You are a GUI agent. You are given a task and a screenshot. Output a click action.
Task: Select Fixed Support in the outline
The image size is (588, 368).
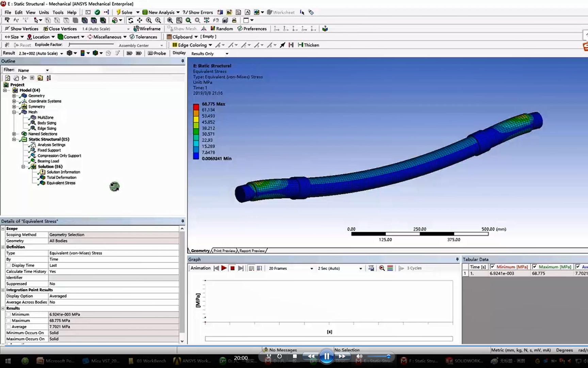coord(49,150)
